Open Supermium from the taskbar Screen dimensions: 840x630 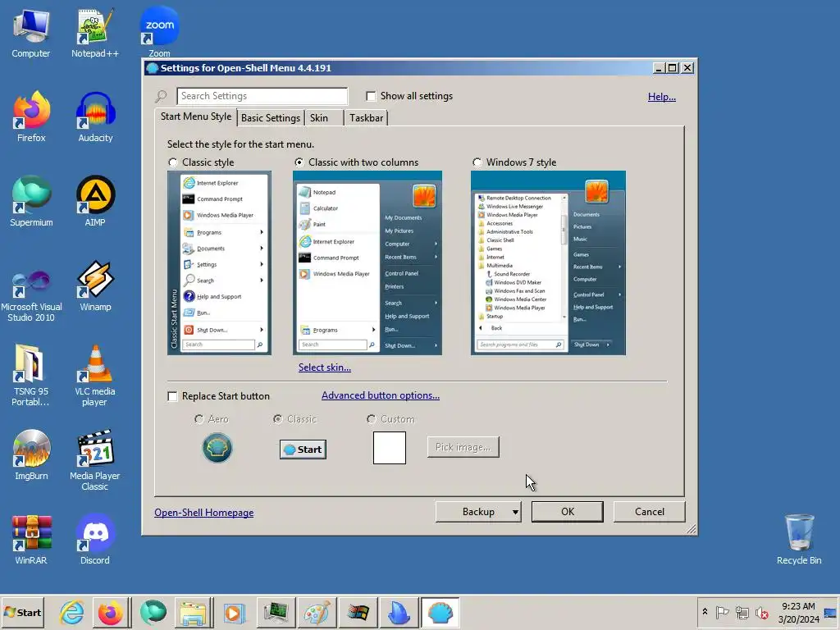[153, 612]
